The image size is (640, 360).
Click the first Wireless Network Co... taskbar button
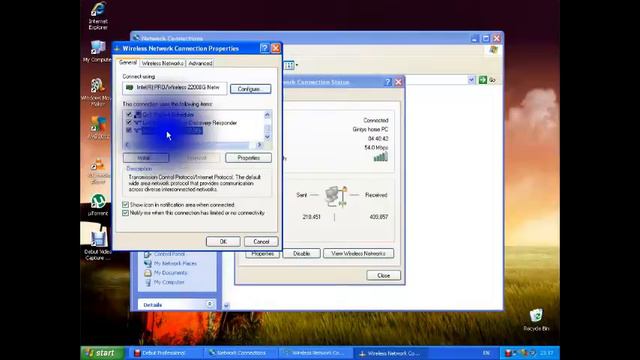click(316, 353)
